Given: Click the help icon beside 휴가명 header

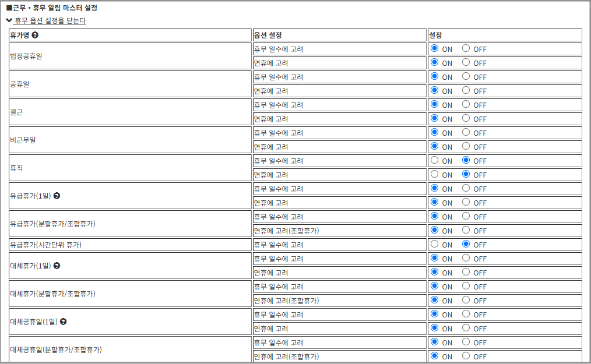Looking at the screenshot, I should pyautogui.click(x=36, y=35).
